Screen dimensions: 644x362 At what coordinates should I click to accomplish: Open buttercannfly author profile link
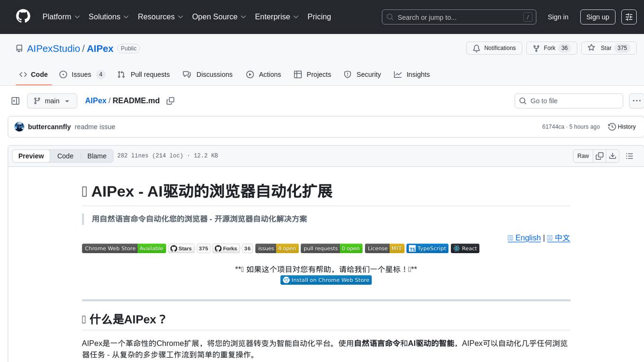(x=49, y=127)
